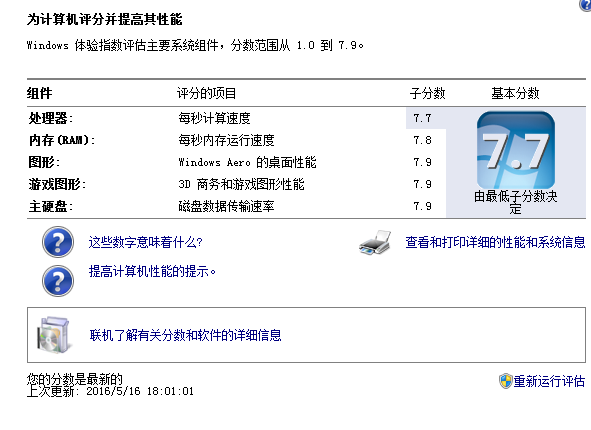Click the 组件 column header
This screenshot has height=430, width=591.
[x=40, y=93]
